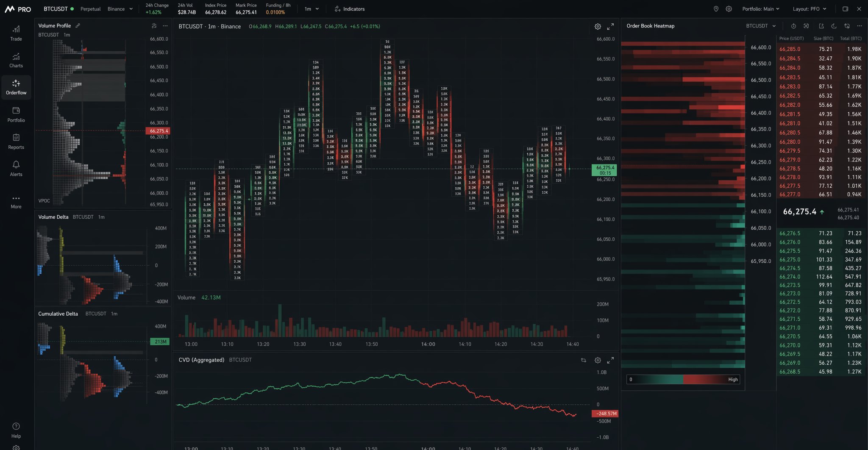Screen dimensions: 868x450
Task: Open main chart settings gear
Action: [x=598, y=26]
